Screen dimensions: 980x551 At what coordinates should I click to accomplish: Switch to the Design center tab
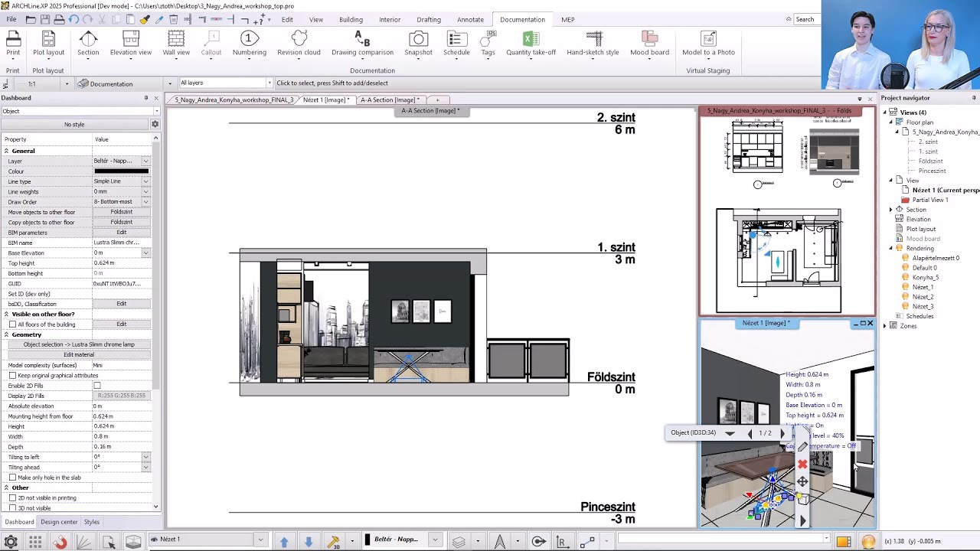[x=59, y=522]
